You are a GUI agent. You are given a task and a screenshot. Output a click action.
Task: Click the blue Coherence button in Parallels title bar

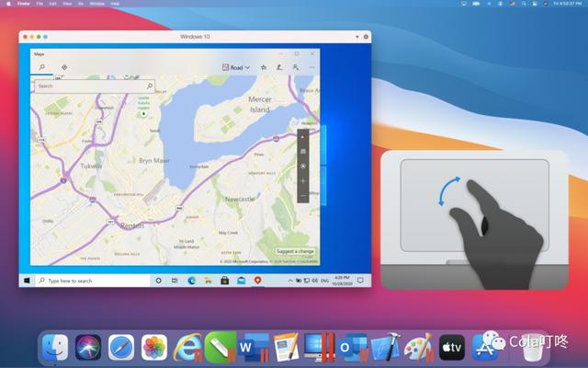pos(45,37)
